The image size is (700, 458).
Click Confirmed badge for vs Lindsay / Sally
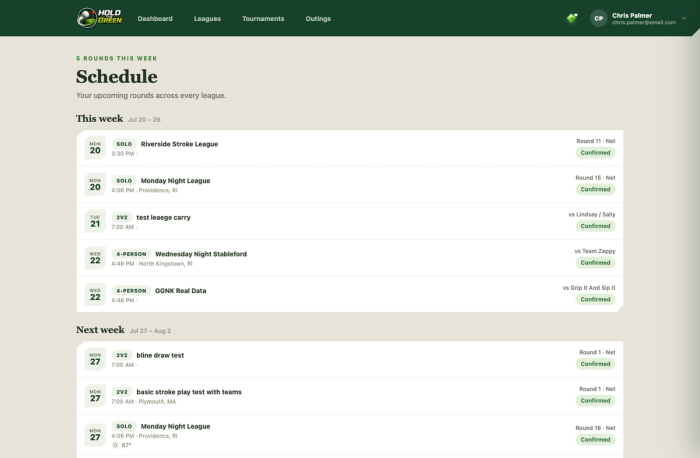point(595,226)
